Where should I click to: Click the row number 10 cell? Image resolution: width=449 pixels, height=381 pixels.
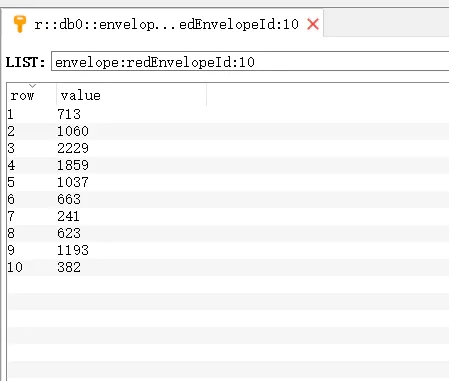point(15,267)
